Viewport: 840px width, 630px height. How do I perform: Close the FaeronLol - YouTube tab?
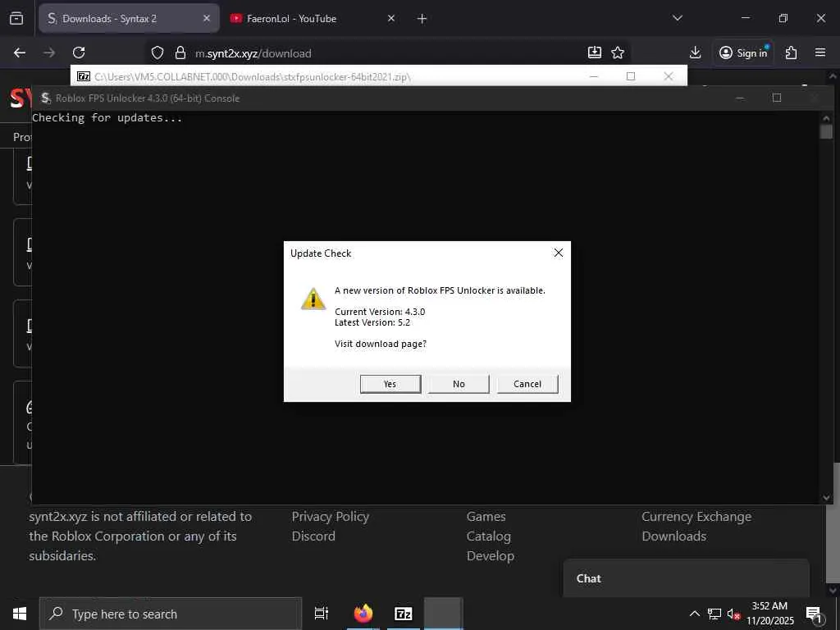[391, 18]
